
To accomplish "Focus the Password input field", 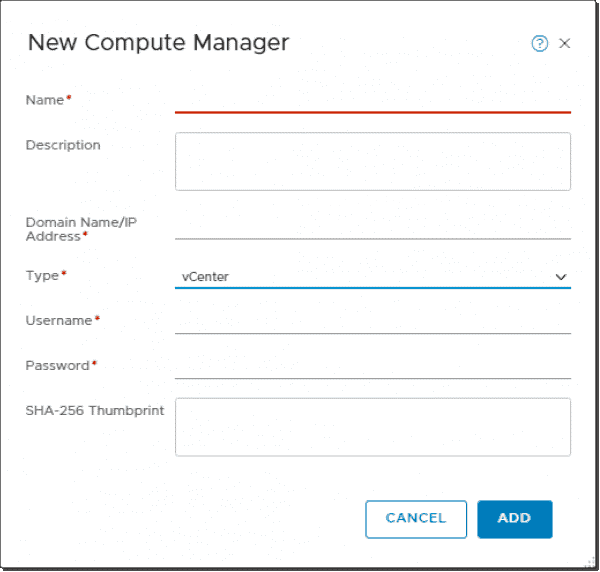I will coord(372,366).
